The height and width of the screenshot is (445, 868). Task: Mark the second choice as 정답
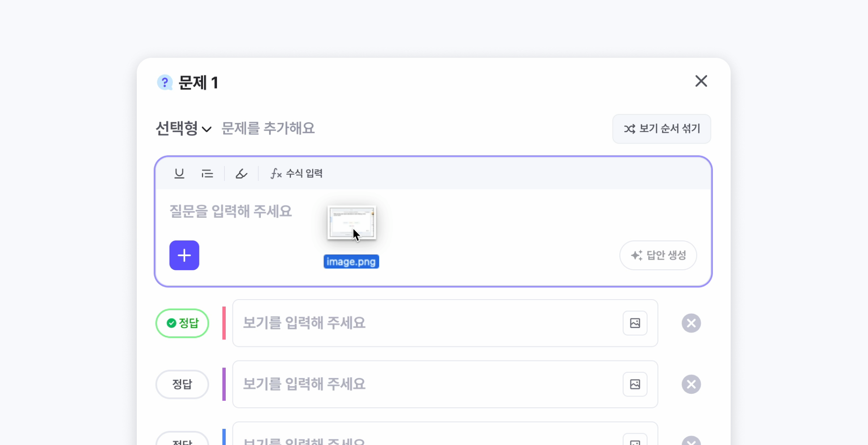182,385
